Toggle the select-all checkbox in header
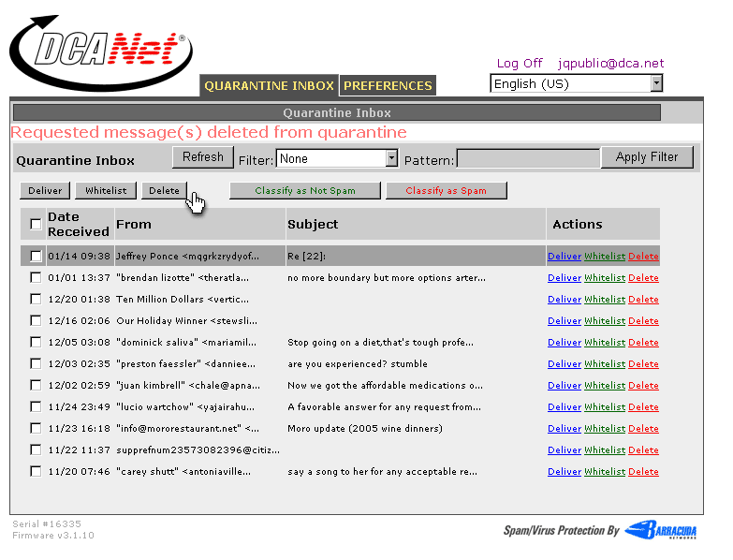This screenshot has height=560, width=733. point(36,224)
